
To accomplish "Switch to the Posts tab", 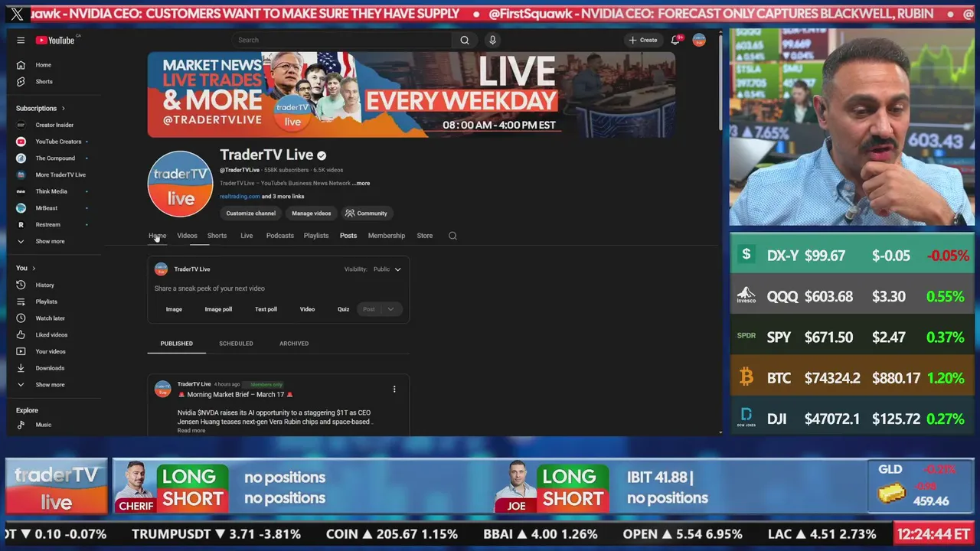I will 348,236.
